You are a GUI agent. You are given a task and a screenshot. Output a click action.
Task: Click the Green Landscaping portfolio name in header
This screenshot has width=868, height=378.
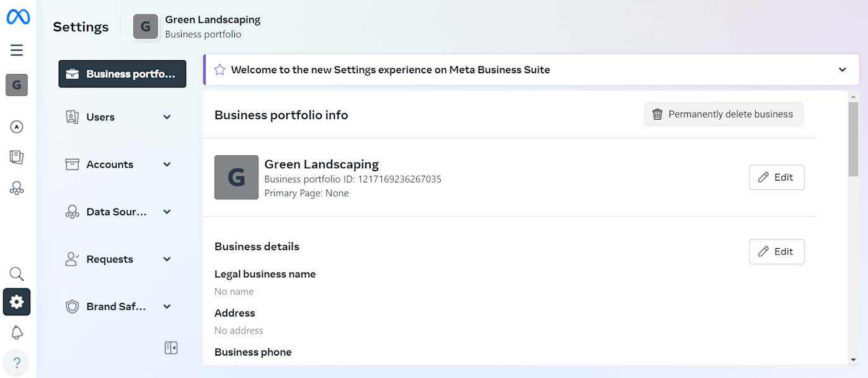213,20
